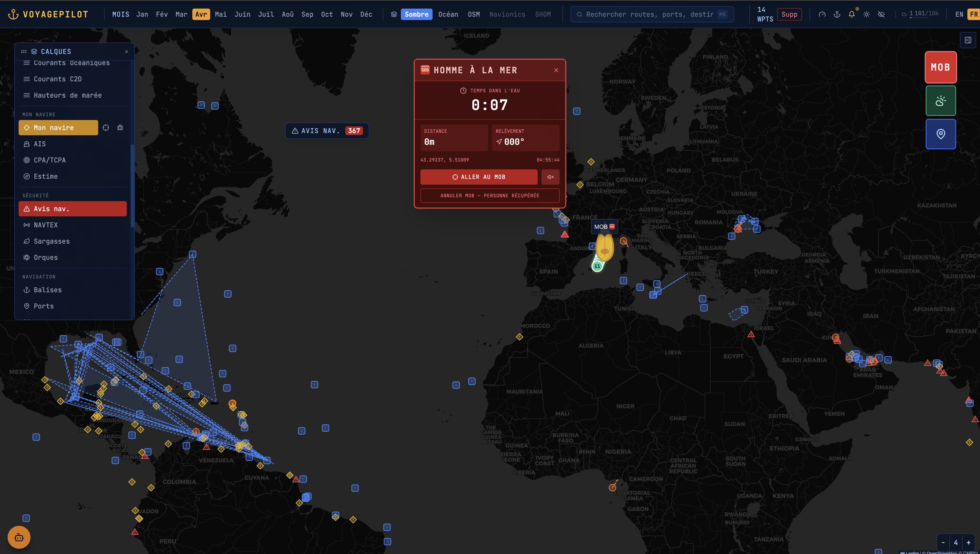
Task: Click the anchor icon in top toolbar
Action: click(x=837, y=15)
